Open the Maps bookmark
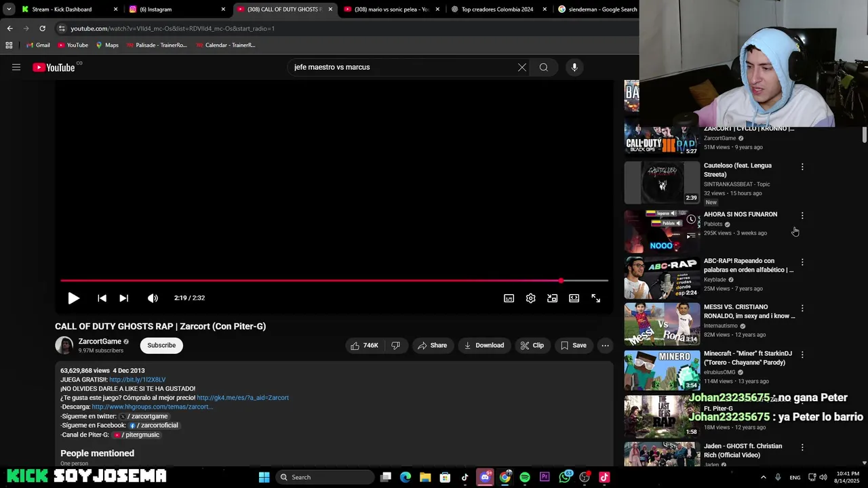 107,45
